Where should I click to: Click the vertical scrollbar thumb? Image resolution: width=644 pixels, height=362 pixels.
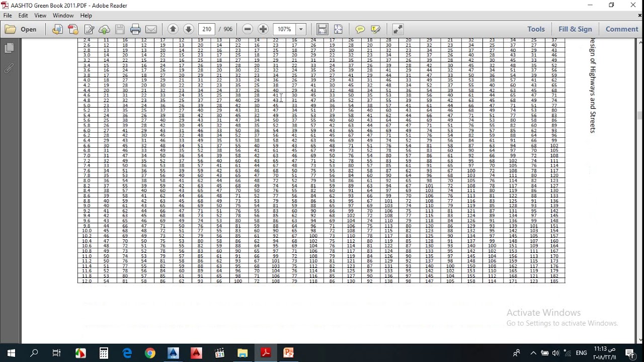coord(640,115)
